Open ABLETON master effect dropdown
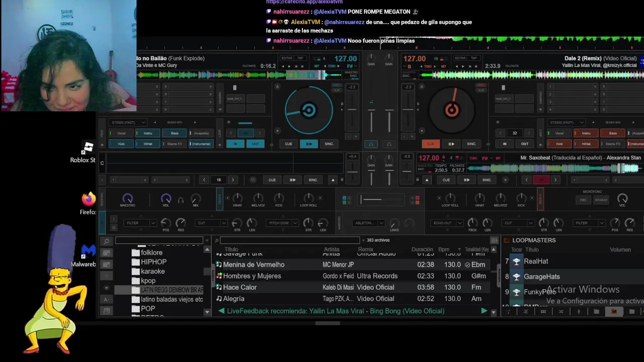The width and height of the screenshot is (644, 362). (x=368, y=223)
